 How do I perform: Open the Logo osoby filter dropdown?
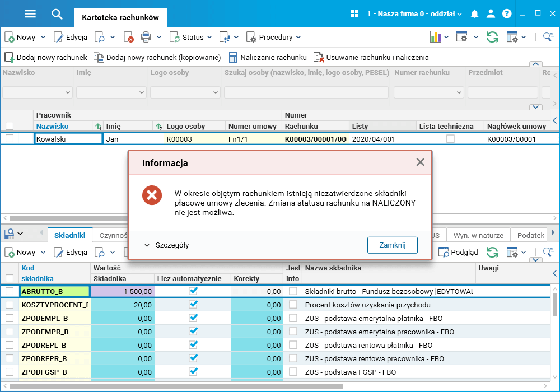click(x=216, y=92)
